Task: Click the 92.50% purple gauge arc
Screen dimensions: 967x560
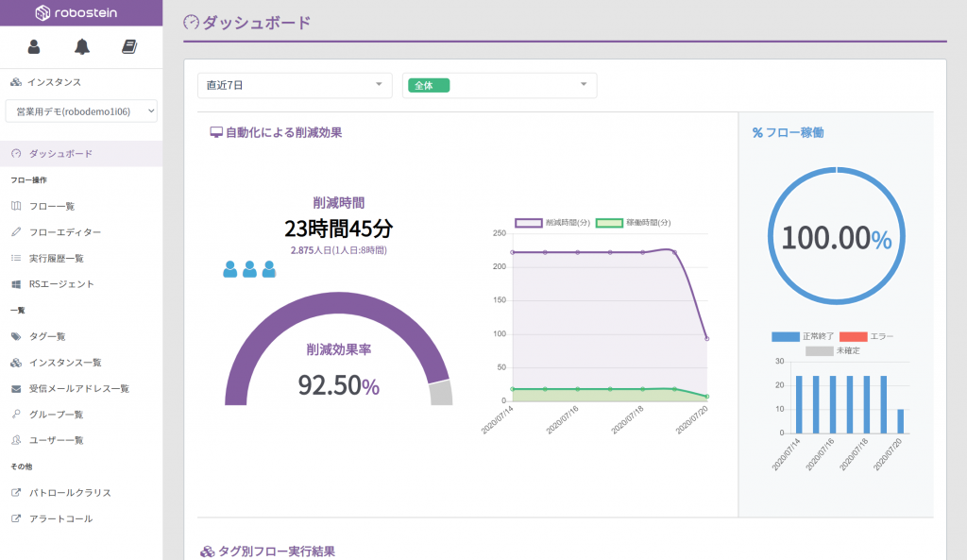Action: [338, 303]
